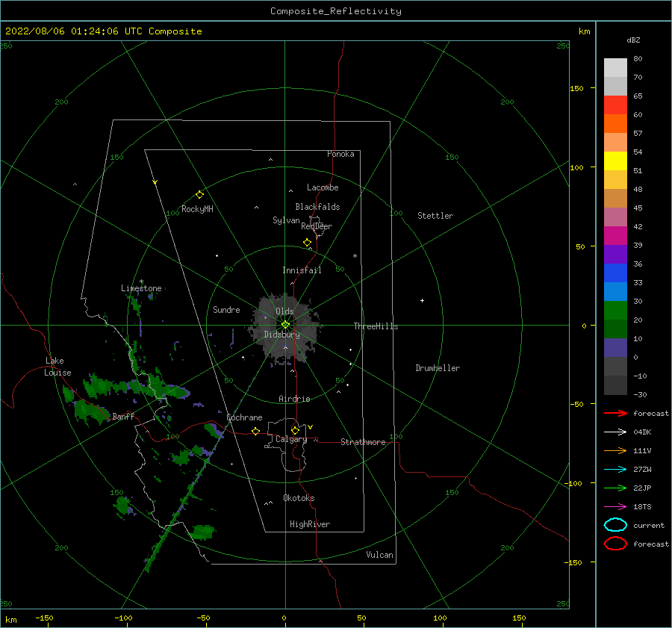Click the Stettler label
Screen dimensions: 672x628
(435, 216)
